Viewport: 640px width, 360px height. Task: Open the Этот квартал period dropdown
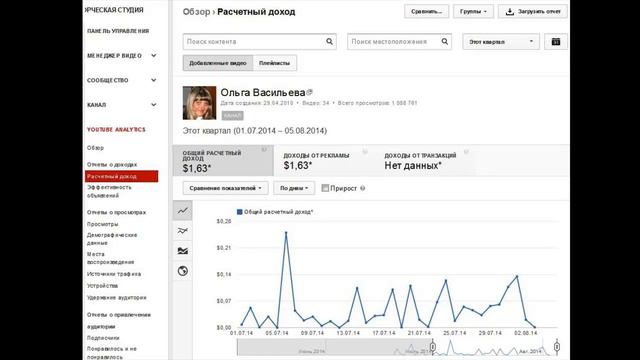(501, 42)
